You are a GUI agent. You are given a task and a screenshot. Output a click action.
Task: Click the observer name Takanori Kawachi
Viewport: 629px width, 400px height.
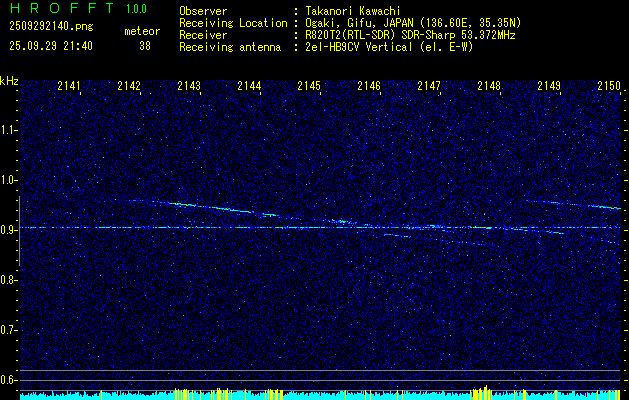click(353, 11)
